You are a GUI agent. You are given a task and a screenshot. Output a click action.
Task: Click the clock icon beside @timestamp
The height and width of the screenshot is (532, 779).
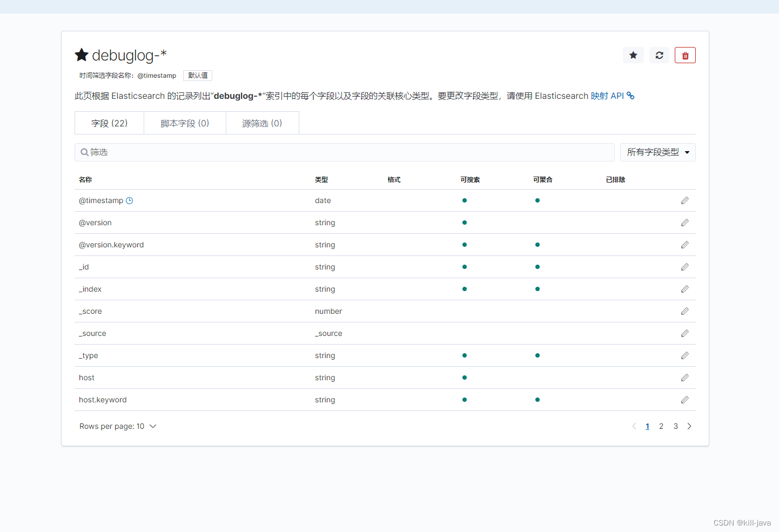(x=130, y=200)
